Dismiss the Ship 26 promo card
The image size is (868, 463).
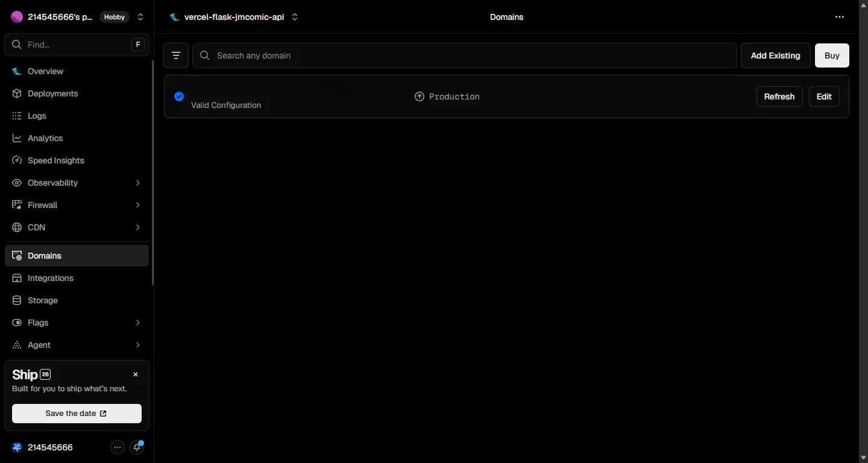(x=136, y=374)
